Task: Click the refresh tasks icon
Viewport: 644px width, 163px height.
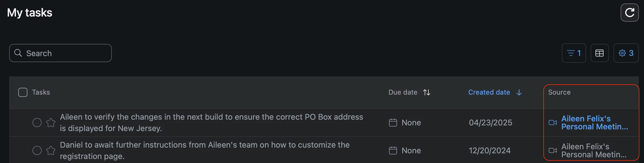Action: [629, 13]
